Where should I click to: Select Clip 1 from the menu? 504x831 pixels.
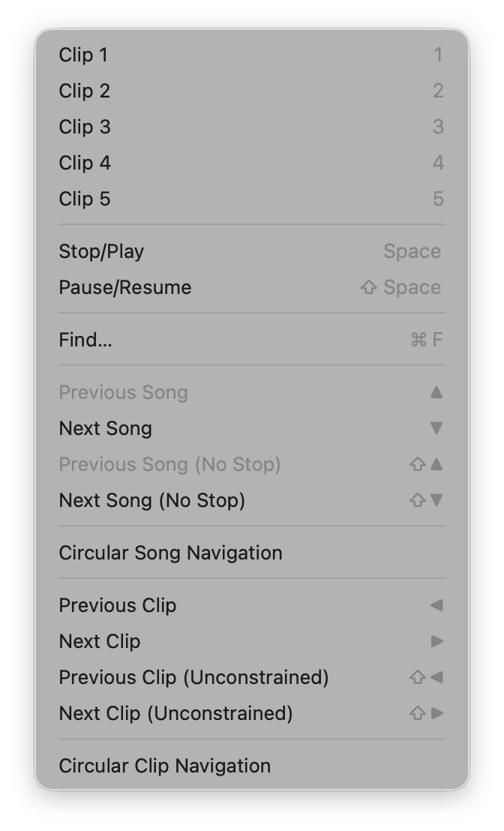[x=83, y=55]
